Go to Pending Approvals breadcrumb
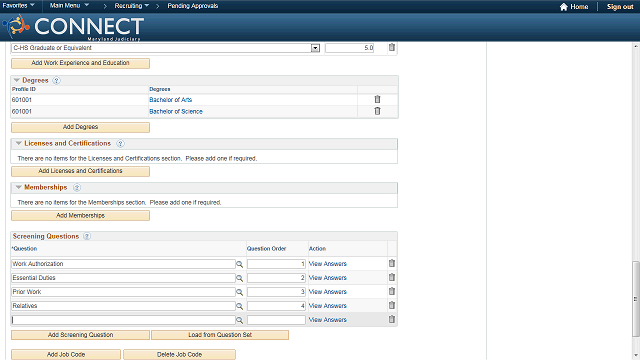 [193, 6]
